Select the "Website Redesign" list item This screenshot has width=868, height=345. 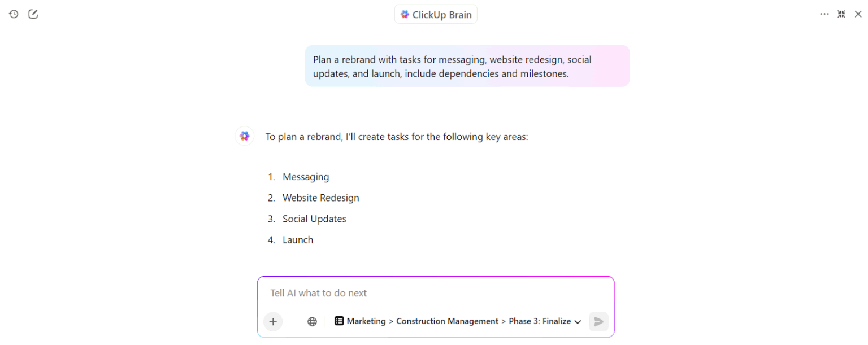[320, 198]
